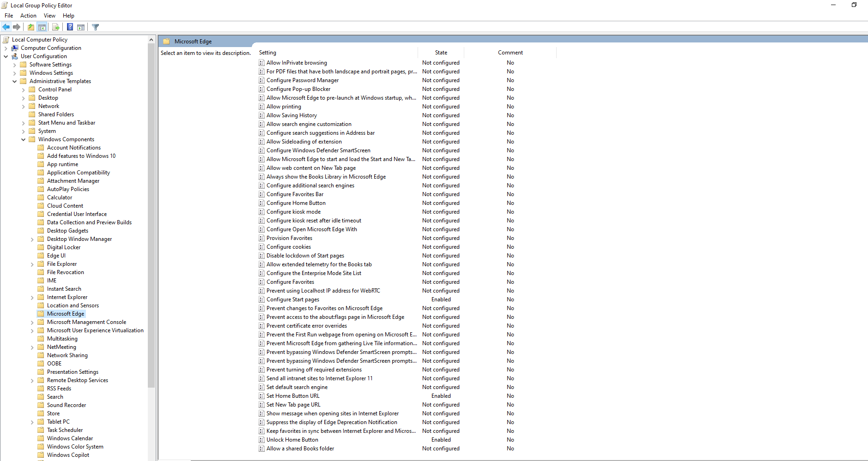The image size is (868, 461).
Task: Click the tree pane scroll up arrow
Action: pos(151,40)
